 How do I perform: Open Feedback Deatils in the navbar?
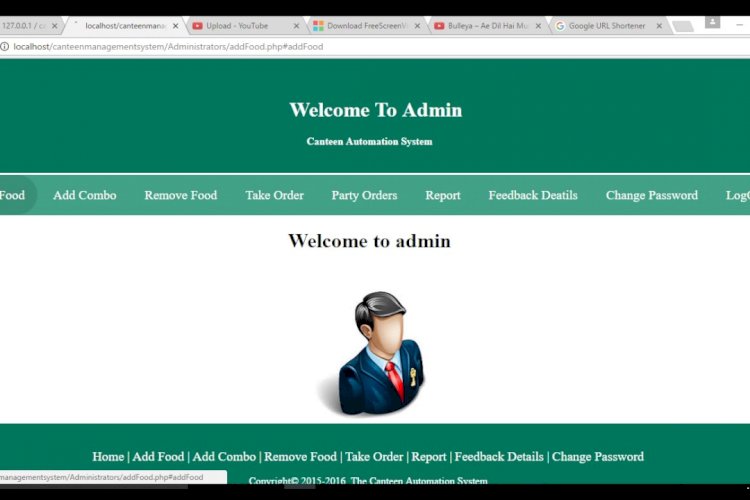click(x=533, y=195)
